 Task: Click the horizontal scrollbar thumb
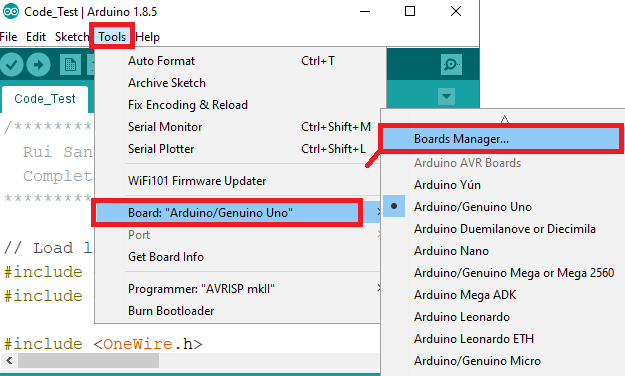[88, 361]
